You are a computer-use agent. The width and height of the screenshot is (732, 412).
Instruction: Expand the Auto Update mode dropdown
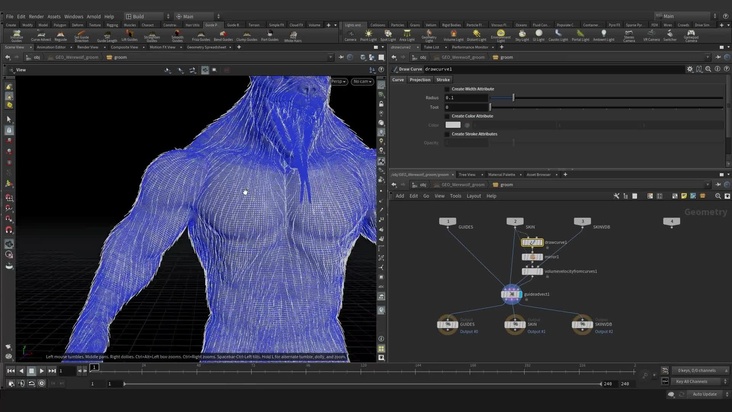click(704, 394)
